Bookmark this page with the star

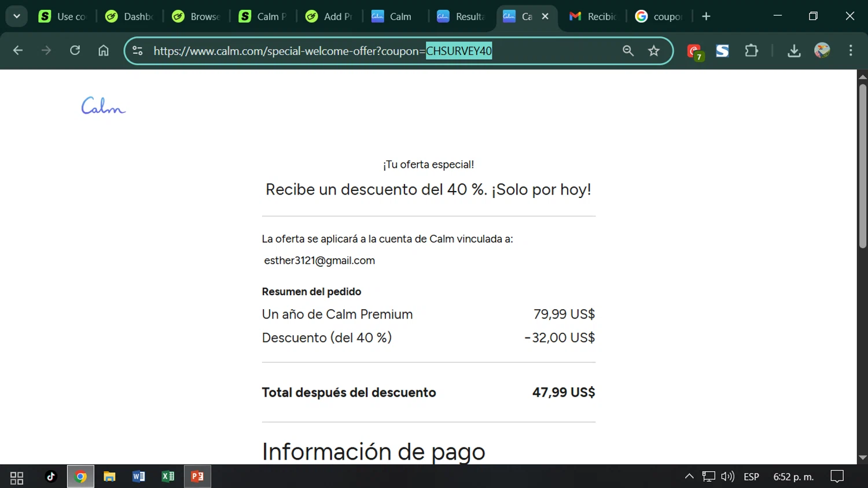pyautogui.click(x=654, y=51)
